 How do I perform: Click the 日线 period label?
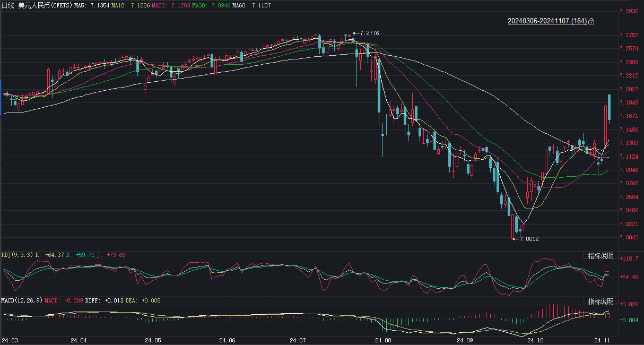tap(8, 5)
